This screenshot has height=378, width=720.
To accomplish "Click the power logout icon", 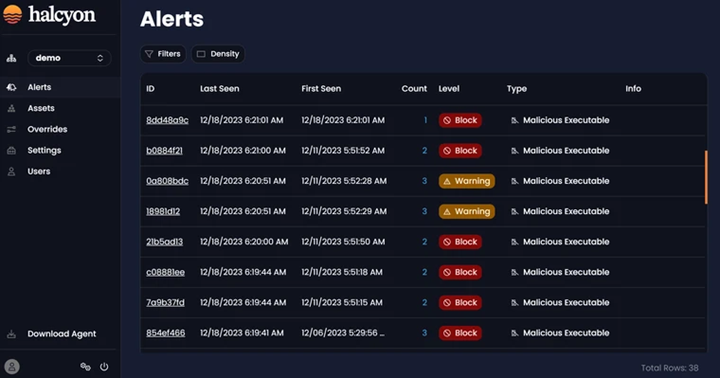I will 104,367.
